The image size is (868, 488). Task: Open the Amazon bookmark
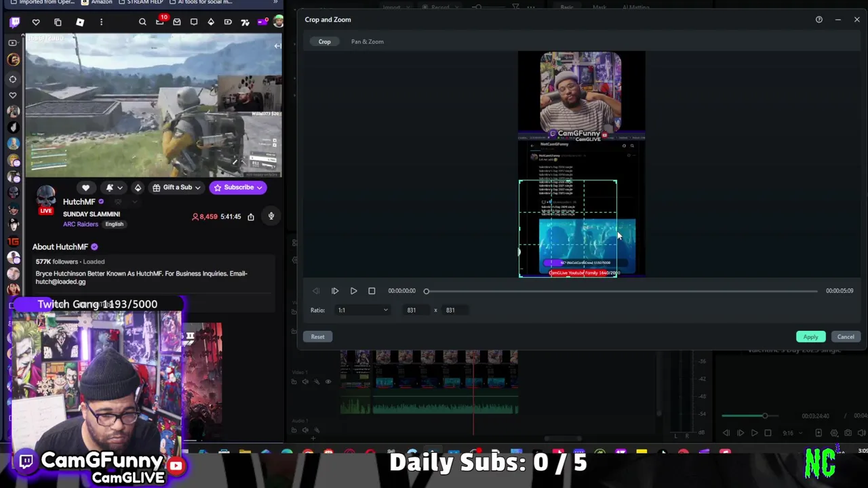(96, 2)
